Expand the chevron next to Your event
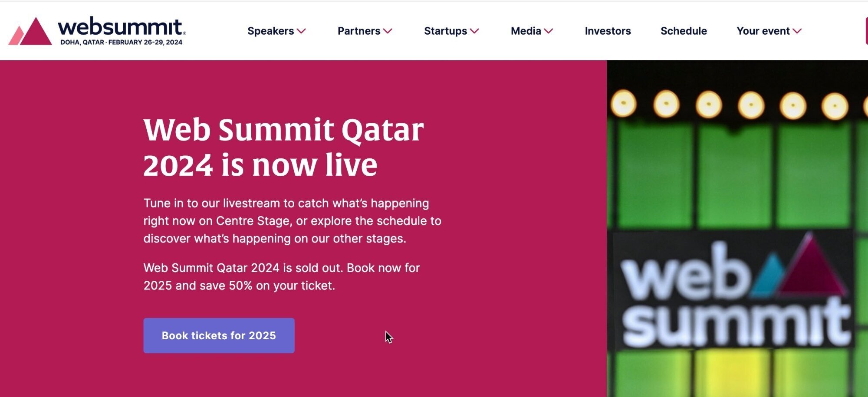This screenshot has width=868, height=397. 797,31
